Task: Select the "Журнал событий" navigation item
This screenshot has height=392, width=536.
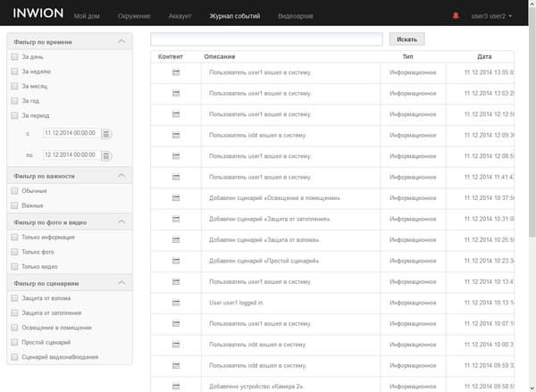Action: click(x=235, y=16)
